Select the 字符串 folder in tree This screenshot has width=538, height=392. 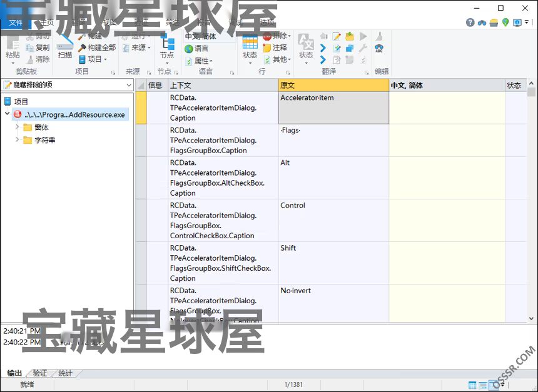point(39,140)
